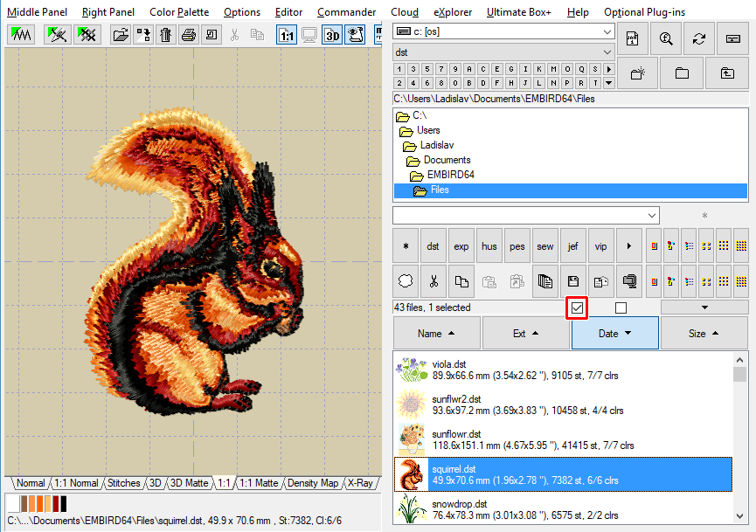Click the asterisk filter button
Viewport: 756px width, 532px height.
(406, 245)
